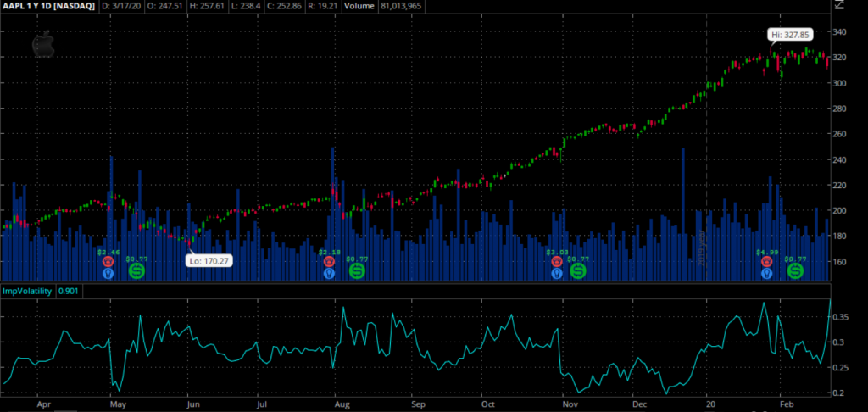Open the green dividend icon near August
The height and width of the screenshot is (412, 868).
click(x=357, y=270)
